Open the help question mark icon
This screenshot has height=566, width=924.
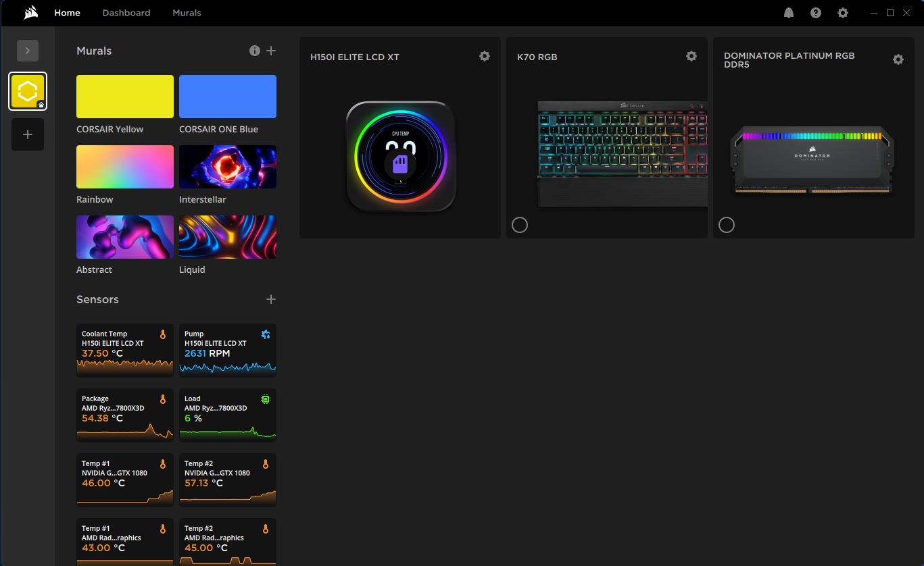tap(816, 13)
